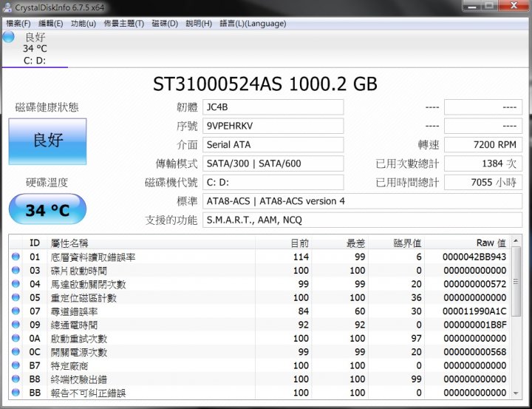Click the SMART list scrollbar thumb
The width and height of the screenshot is (532, 409).
(x=516, y=281)
